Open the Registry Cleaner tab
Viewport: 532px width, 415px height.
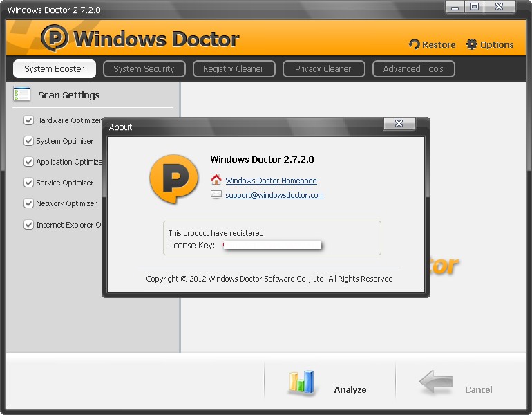tap(234, 69)
